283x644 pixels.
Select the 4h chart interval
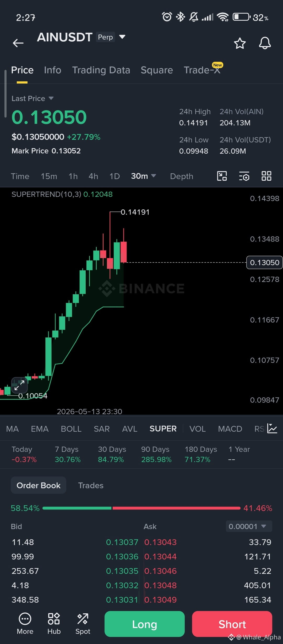[93, 176]
